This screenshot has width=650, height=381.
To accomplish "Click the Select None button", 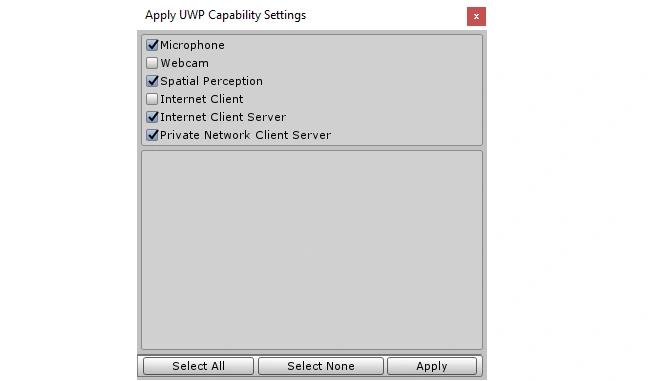I will pyautogui.click(x=321, y=366).
